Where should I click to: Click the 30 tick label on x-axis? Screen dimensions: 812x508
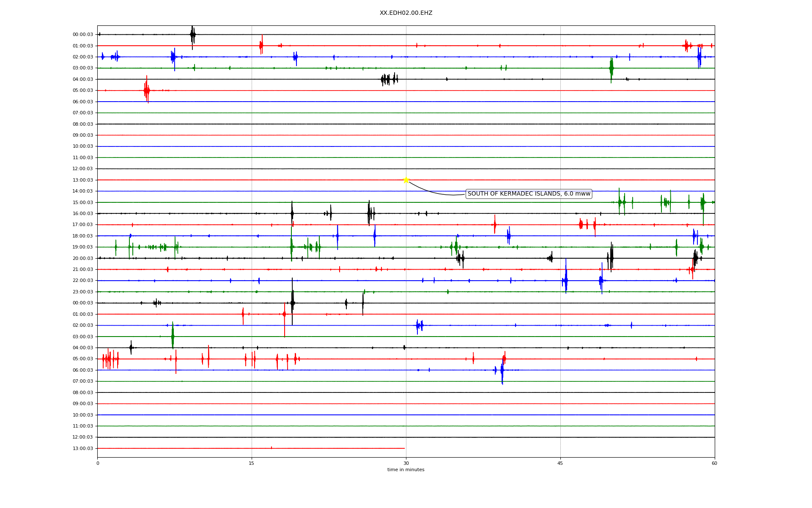(406, 463)
